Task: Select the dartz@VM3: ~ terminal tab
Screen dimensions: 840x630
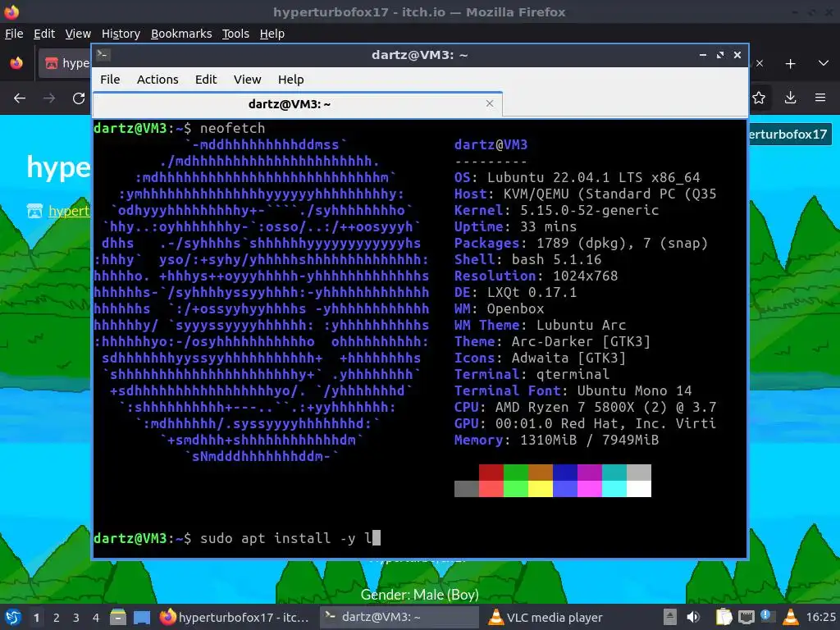Action: 298,104
